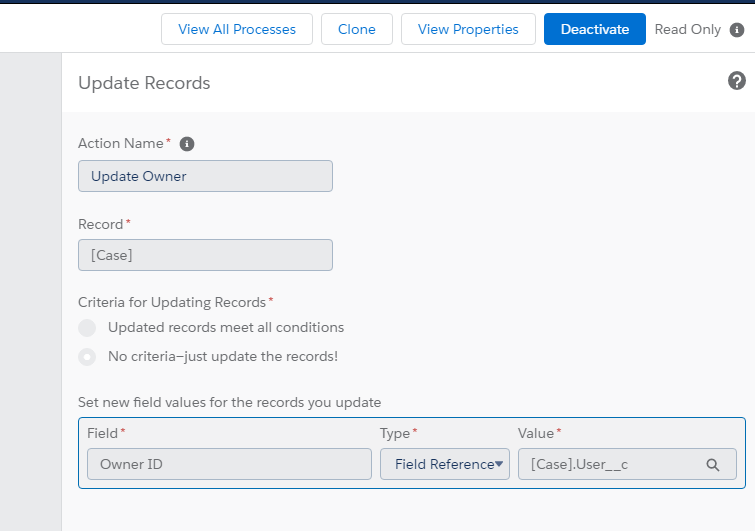Select 'Updated records meet all conditions' option
Viewport: 755px width, 531px height.
pyautogui.click(x=88, y=328)
